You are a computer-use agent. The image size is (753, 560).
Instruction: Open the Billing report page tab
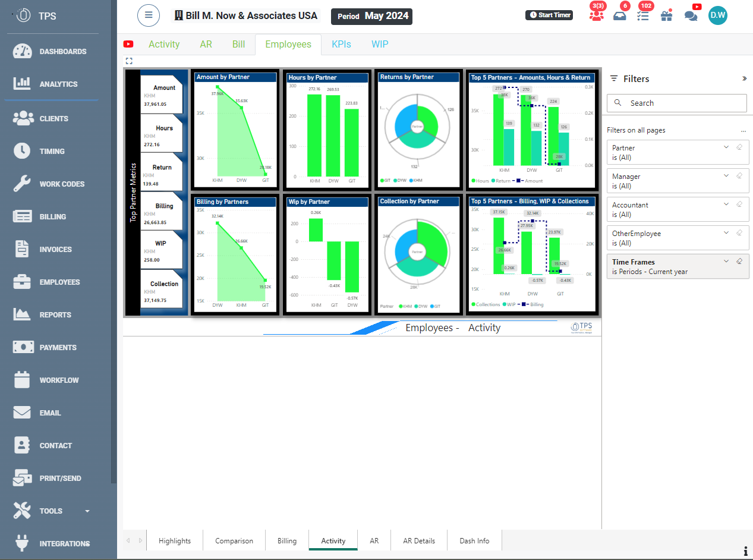(287, 540)
